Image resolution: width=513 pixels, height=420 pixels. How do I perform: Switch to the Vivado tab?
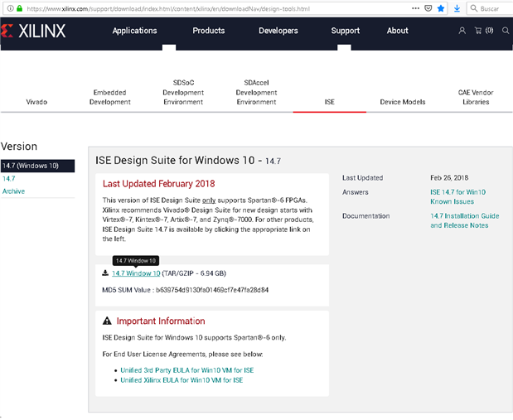click(36, 102)
